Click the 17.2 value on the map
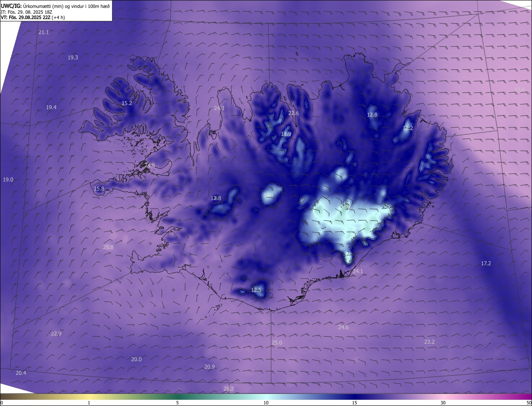The image size is (532, 406). pos(486,264)
